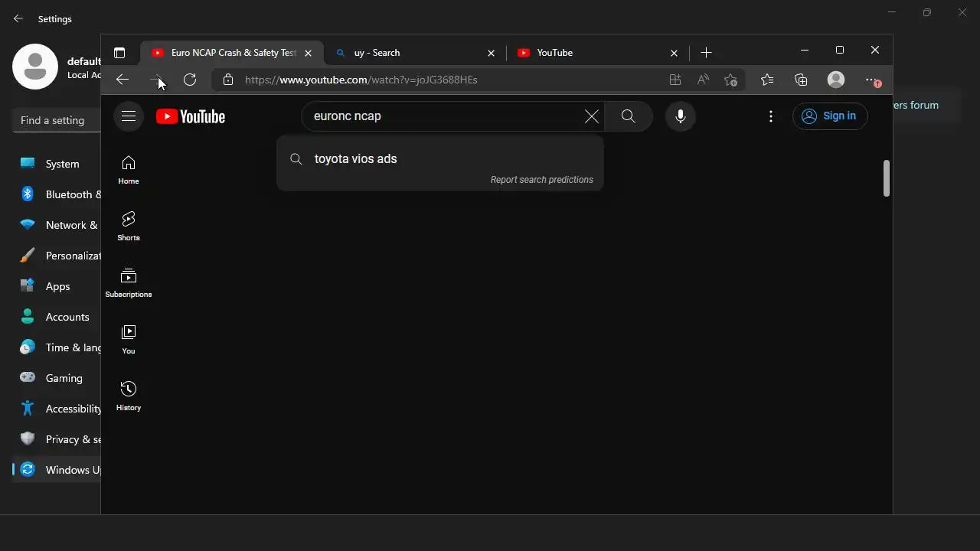Open the Edge profile icon
This screenshot has width=980, height=551.
click(x=836, y=80)
